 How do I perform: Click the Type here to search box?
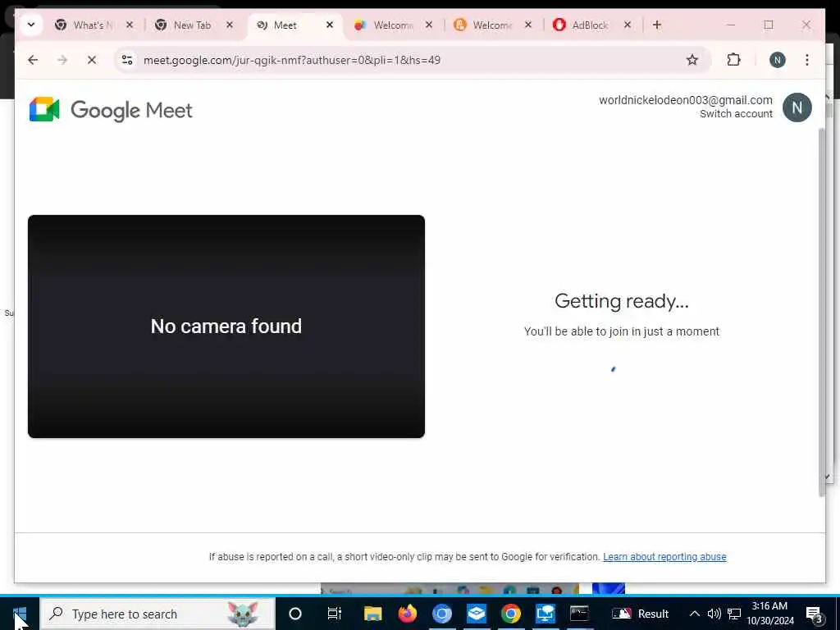158,614
